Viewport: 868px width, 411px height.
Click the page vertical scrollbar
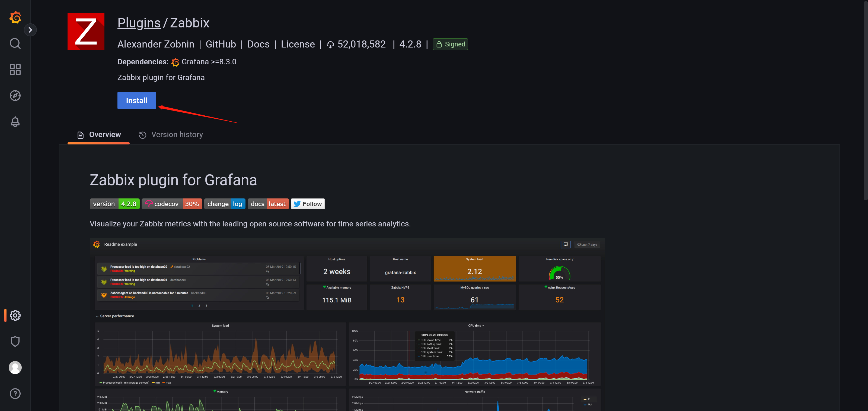tap(865, 101)
